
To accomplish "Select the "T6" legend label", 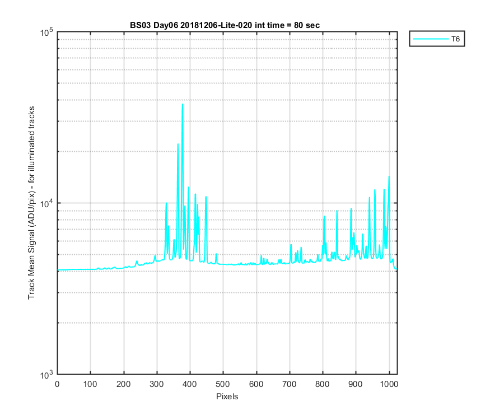I will tap(455, 39).
